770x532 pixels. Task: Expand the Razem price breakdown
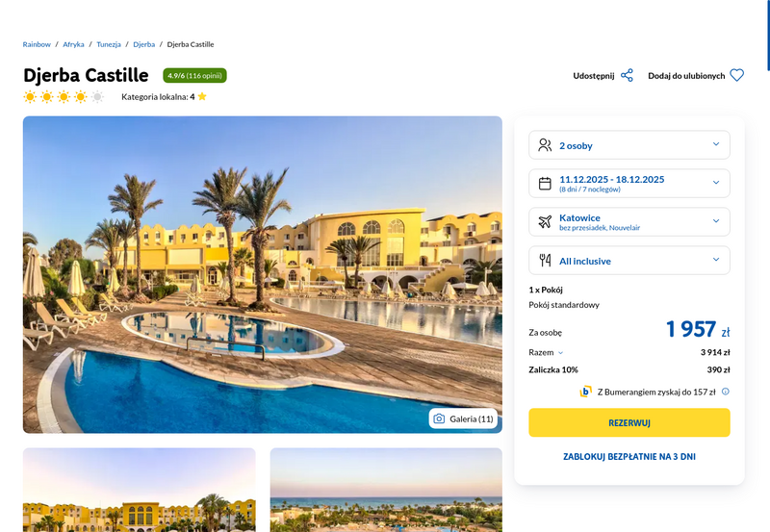(x=546, y=352)
